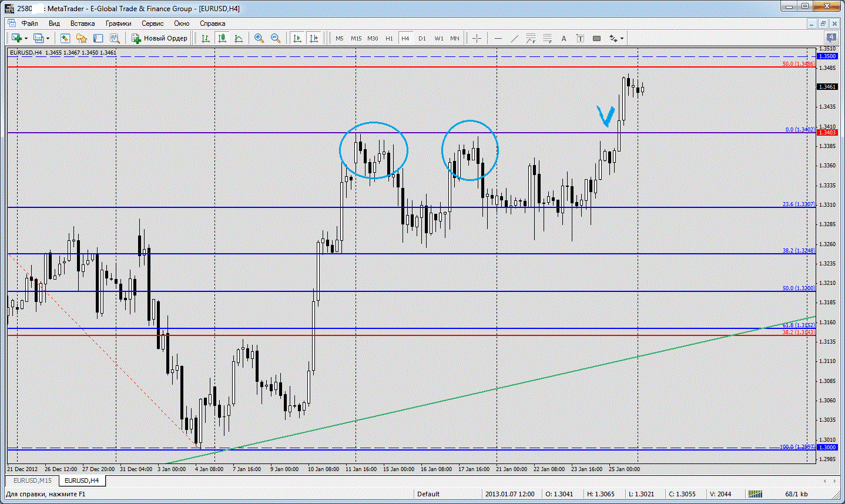Open the arrows objects dropdown
Viewport: 845px width, 504px height.
point(622,39)
